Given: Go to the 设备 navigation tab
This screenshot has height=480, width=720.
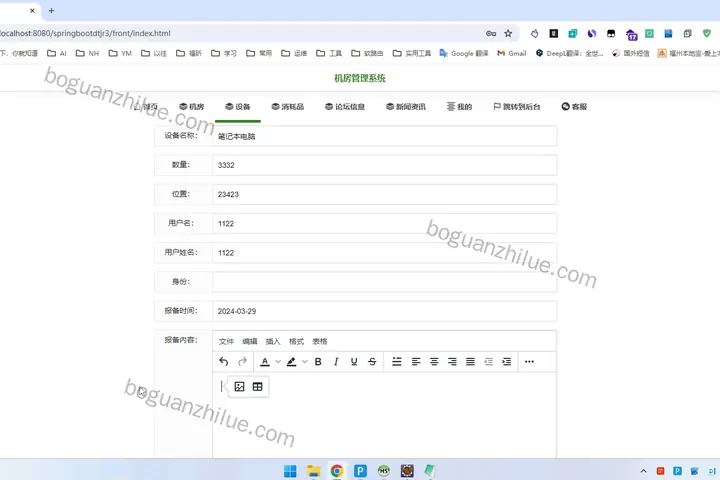Looking at the screenshot, I should click(238, 107).
